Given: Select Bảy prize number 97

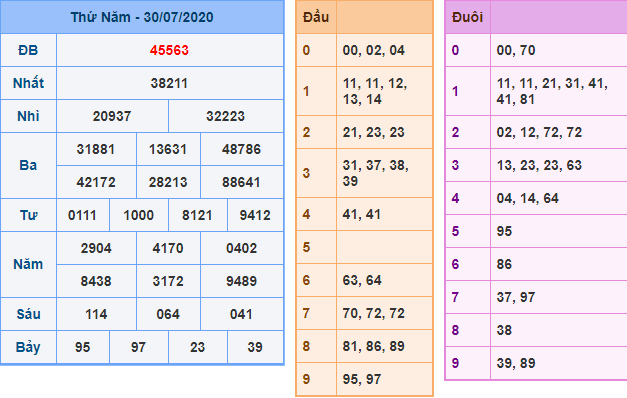Looking at the screenshot, I should point(138,347).
